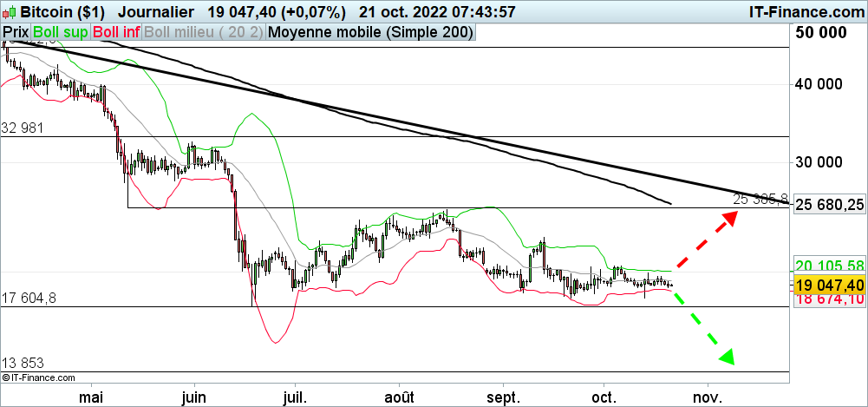Toggle the Boll inf indicator label
Image resolution: width=868 pixels, height=407 pixels.
pos(116,33)
